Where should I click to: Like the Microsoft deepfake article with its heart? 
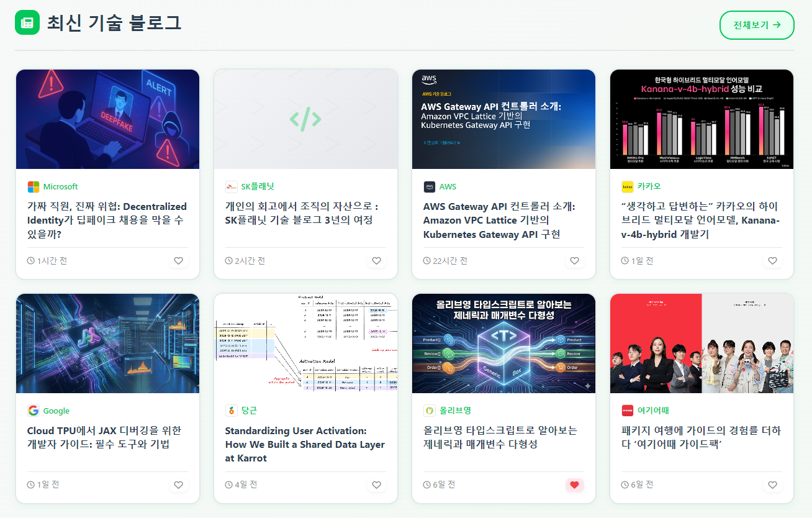[178, 261]
